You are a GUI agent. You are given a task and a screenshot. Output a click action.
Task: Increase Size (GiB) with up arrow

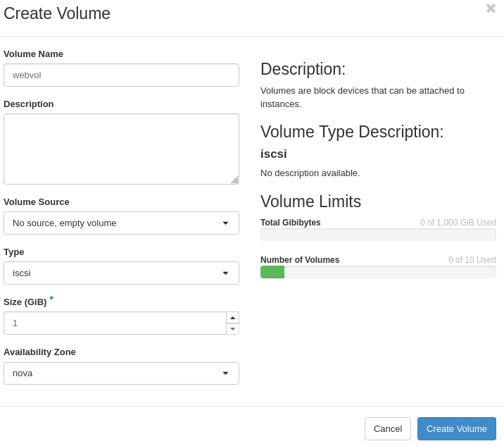tap(233, 318)
